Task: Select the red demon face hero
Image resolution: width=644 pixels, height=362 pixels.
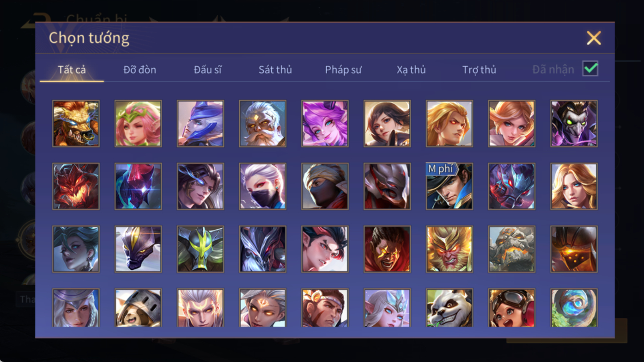Action: point(76,186)
